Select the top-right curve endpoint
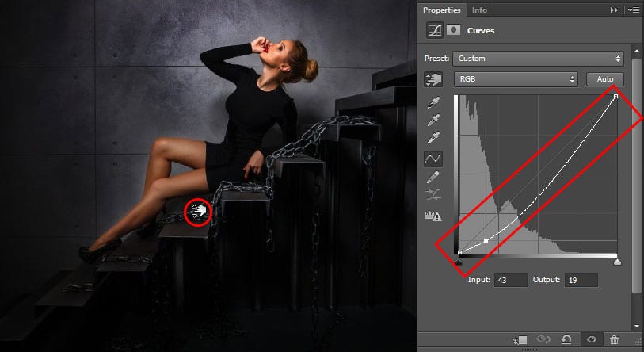 click(x=615, y=96)
